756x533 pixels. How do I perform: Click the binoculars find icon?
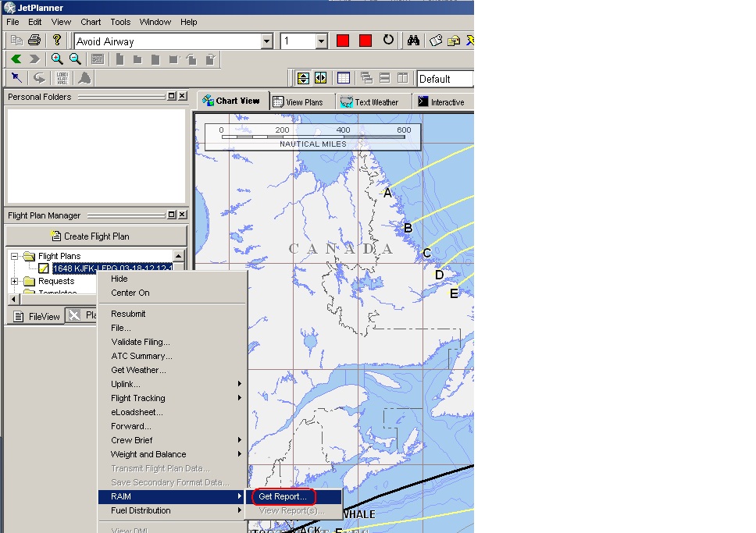tap(414, 41)
